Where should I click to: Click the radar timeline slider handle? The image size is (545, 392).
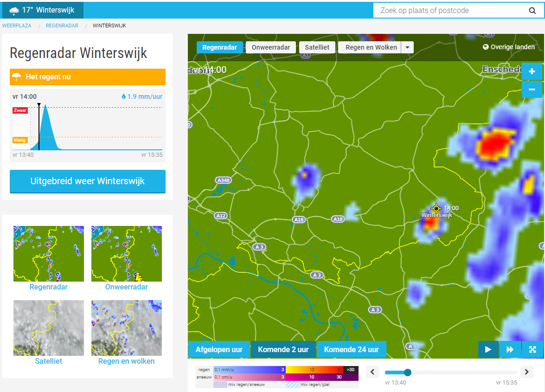coord(408,373)
